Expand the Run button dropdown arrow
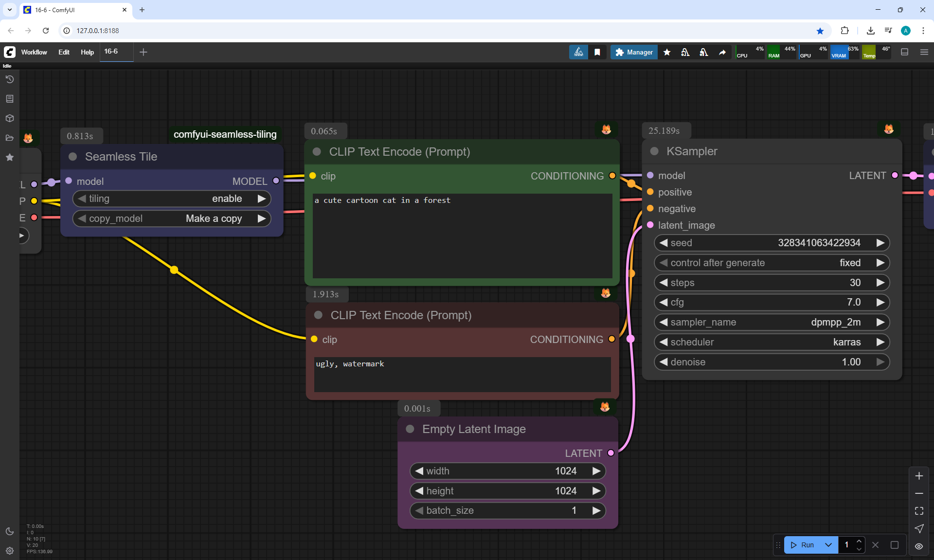The width and height of the screenshot is (934, 560). (828, 545)
